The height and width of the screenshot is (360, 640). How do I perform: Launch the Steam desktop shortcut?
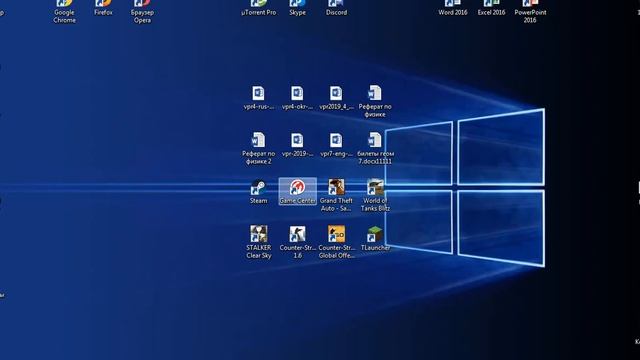[x=258, y=191]
